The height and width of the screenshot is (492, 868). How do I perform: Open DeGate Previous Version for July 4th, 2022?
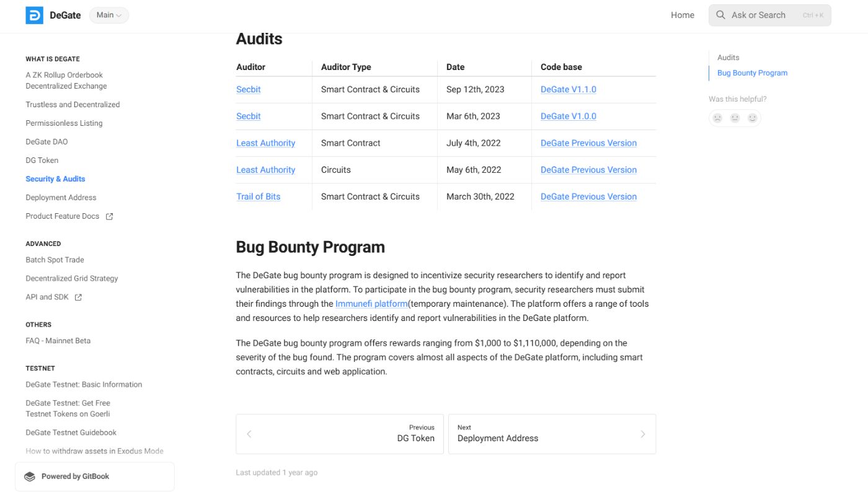coord(588,143)
